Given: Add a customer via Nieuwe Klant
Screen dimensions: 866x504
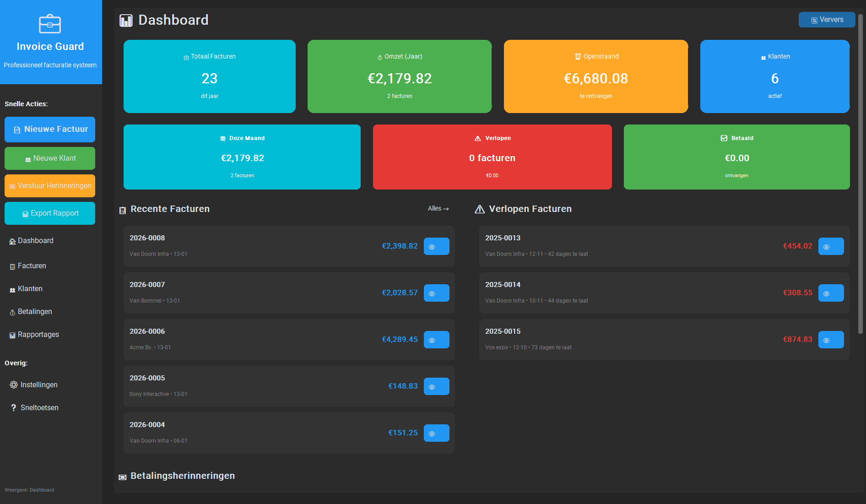Looking at the screenshot, I should click(x=50, y=158).
